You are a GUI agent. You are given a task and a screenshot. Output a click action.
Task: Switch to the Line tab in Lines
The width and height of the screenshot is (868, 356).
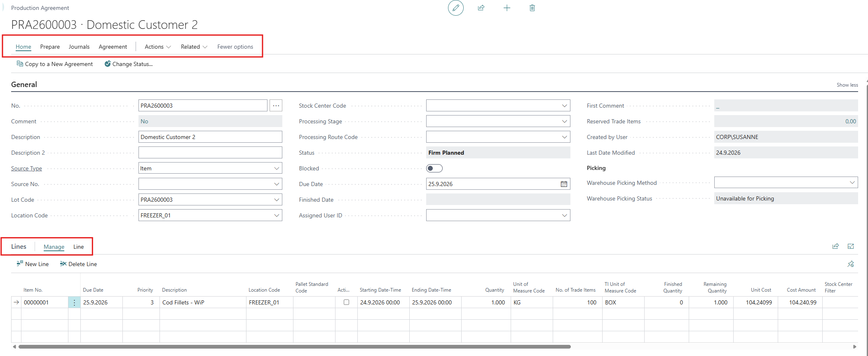78,247
